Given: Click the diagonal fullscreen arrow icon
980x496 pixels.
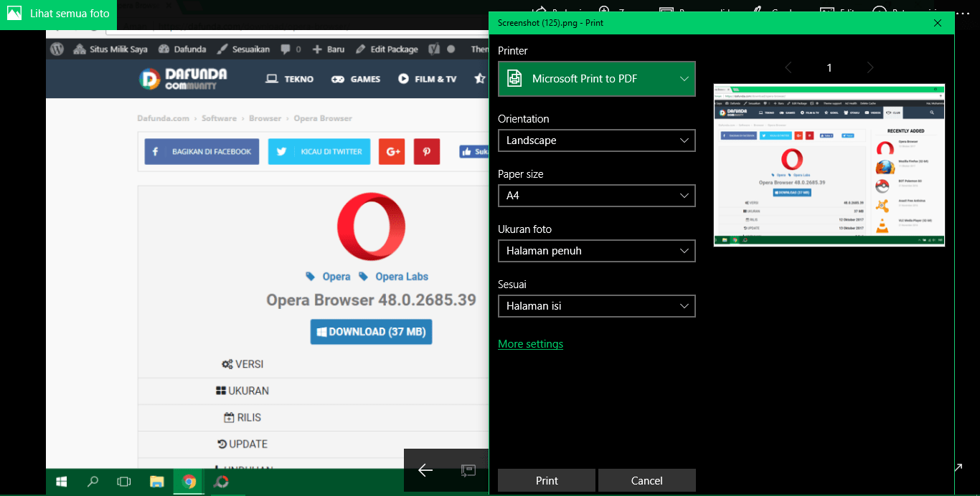Looking at the screenshot, I should pos(958,467).
